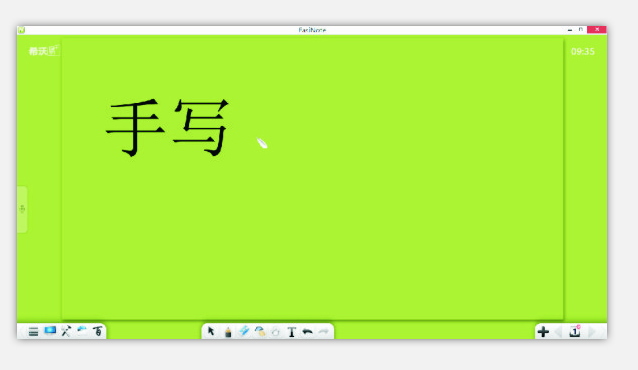
Task: Open the tools (wrench and hammer) icon
Action: click(66, 331)
